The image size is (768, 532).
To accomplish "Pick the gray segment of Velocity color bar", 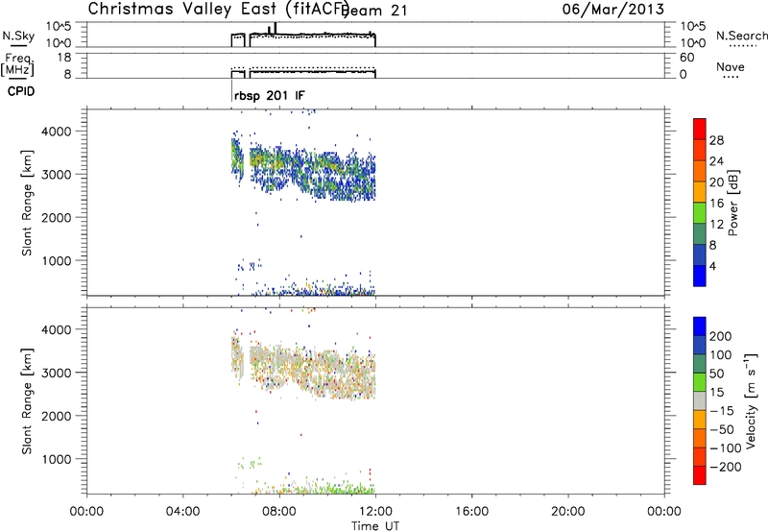I will coord(700,400).
